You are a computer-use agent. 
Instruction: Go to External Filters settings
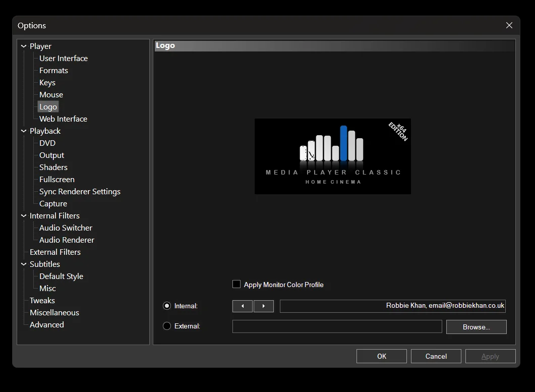coord(55,252)
